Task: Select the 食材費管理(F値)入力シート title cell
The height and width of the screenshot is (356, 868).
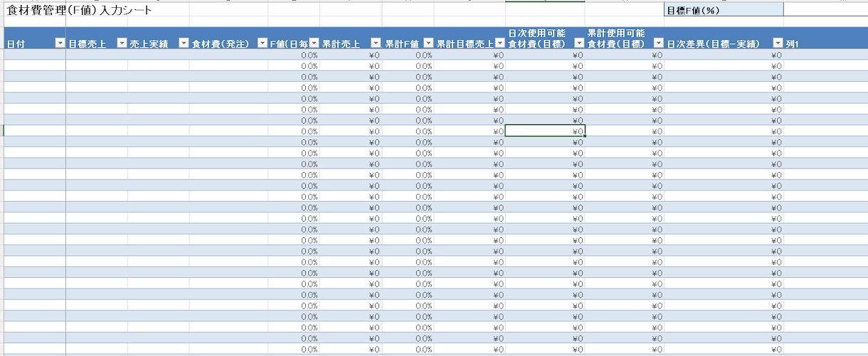Action: (78, 11)
